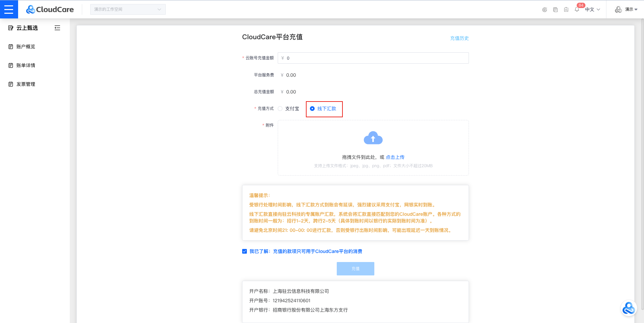Click the attachment drag-and-drop upload area
This screenshot has width=644, height=323.
[x=373, y=148]
